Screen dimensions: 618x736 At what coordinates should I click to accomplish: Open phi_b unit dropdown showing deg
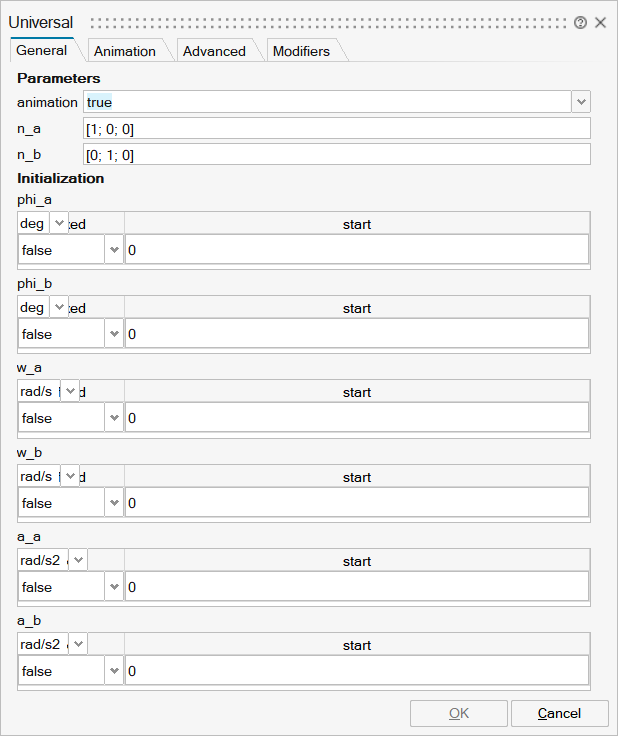click(59, 307)
